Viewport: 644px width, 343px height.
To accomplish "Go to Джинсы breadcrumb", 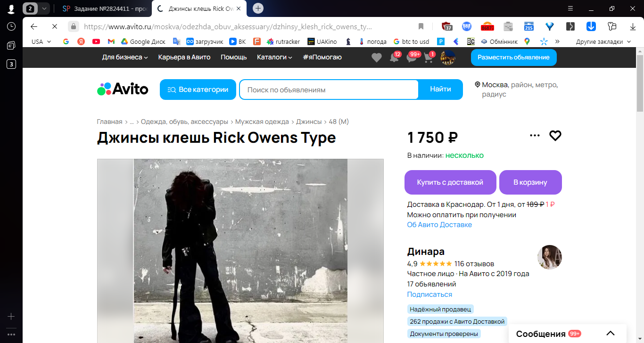I will (x=309, y=122).
